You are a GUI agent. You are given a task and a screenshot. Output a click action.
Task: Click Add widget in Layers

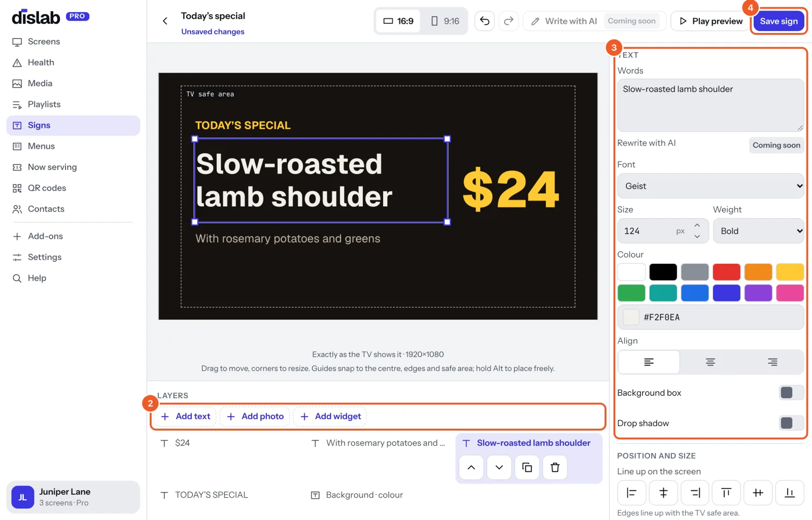(x=330, y=417)
